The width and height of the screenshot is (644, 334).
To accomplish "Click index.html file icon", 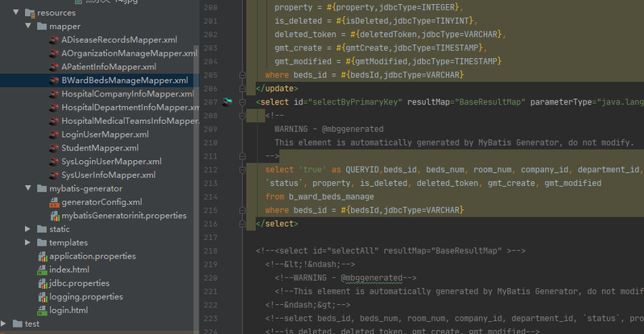I will [42, 270].
